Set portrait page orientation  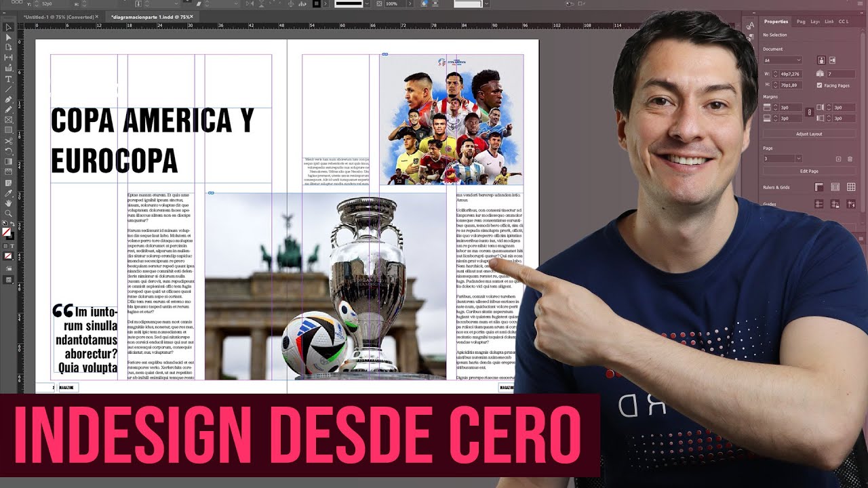[821, 60]
